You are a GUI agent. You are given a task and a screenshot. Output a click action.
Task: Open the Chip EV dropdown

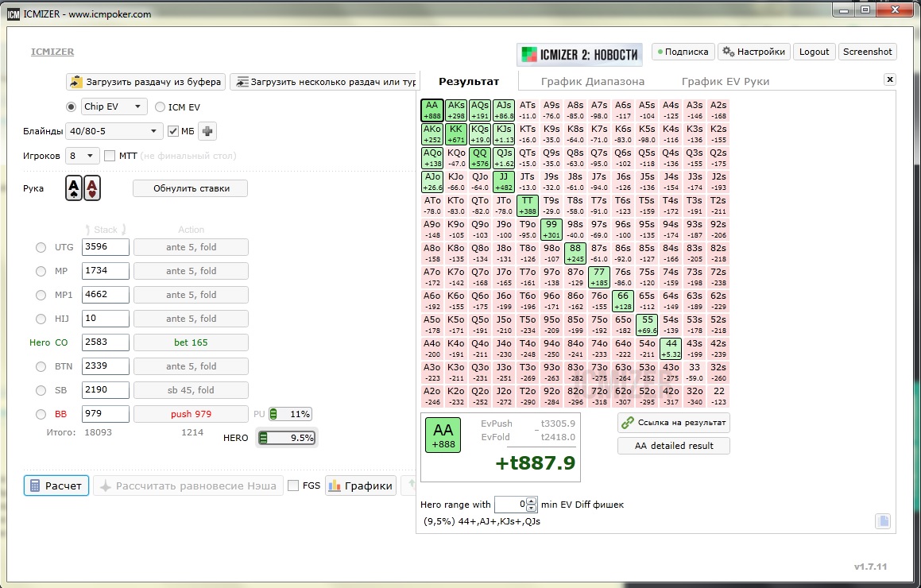[114, 107]
